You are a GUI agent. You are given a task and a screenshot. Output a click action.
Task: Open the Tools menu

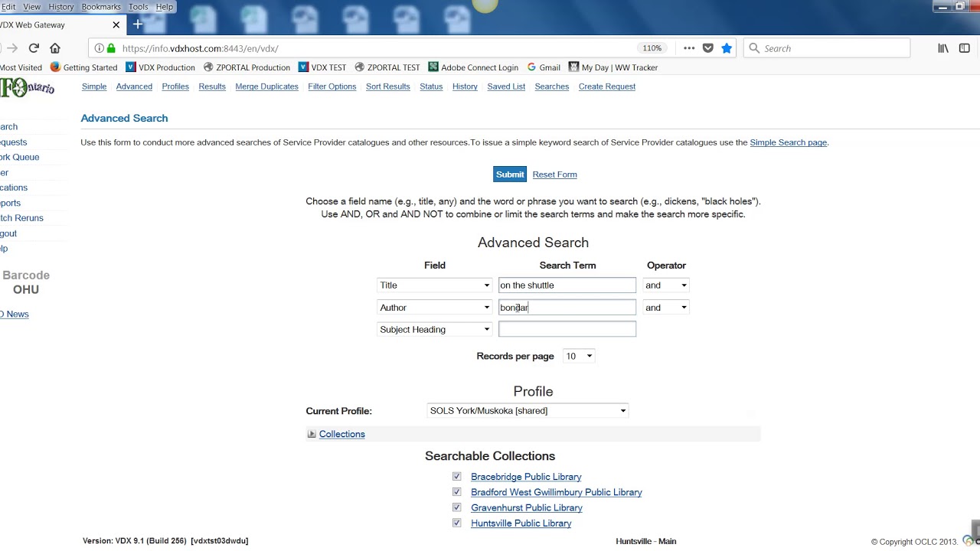(139, 7)
